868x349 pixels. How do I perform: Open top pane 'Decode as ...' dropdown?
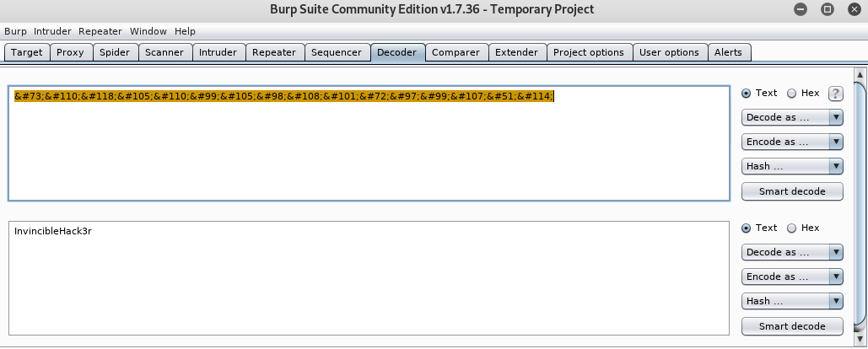(x=792, y=117)
